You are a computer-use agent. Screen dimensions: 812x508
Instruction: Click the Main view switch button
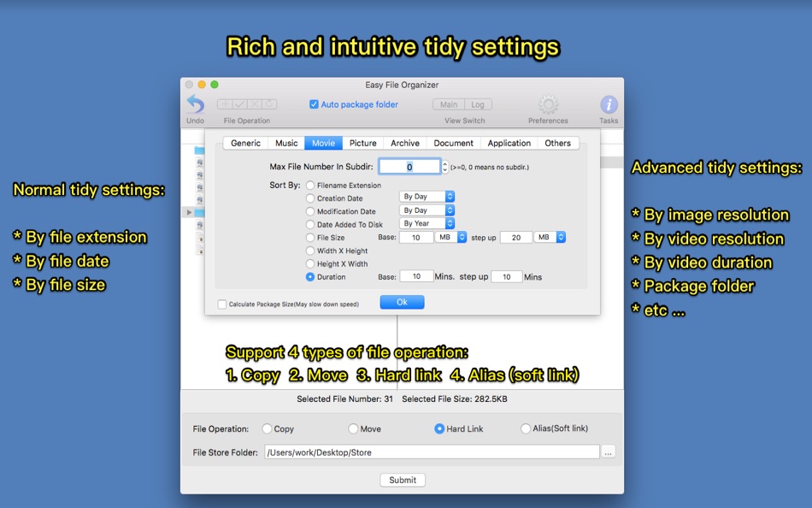[449, 104]
